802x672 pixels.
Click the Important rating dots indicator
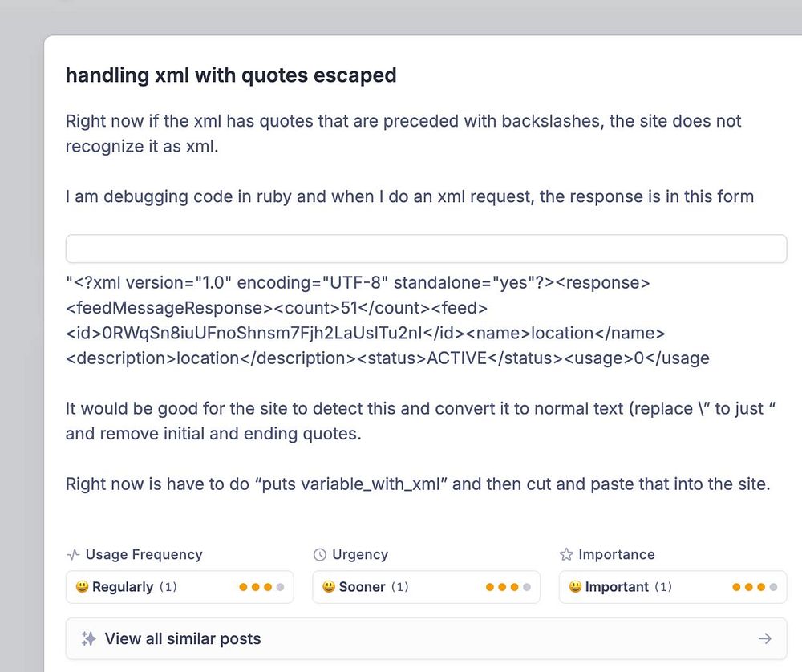(755, 587)
